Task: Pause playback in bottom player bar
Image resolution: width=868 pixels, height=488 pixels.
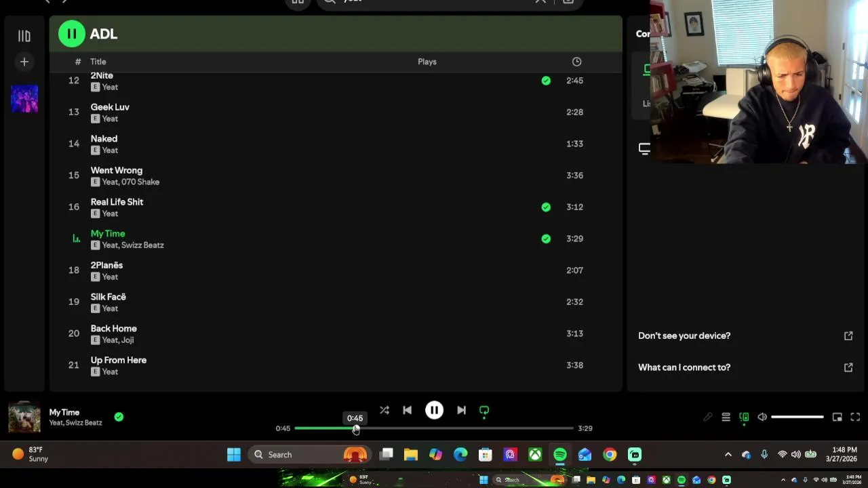Action: pyautogui.click(x=434, y=410)
